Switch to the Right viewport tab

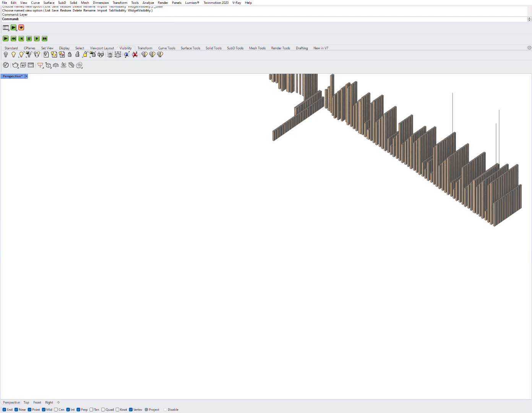click(x=49, y=403)
